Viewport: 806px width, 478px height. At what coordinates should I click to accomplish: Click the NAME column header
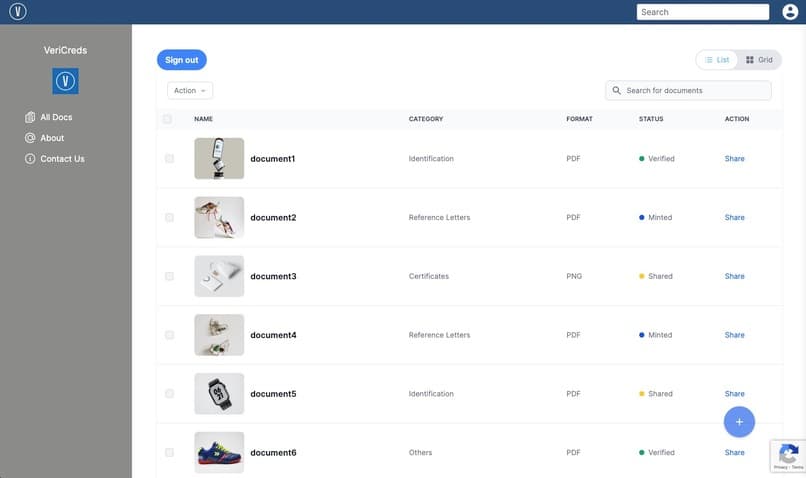203,119
